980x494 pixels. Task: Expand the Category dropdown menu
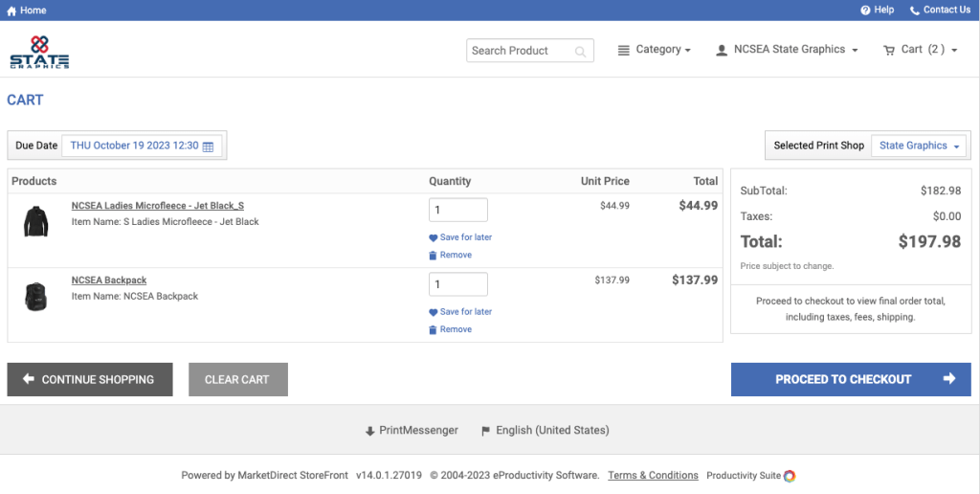click(x=655, y=50)
